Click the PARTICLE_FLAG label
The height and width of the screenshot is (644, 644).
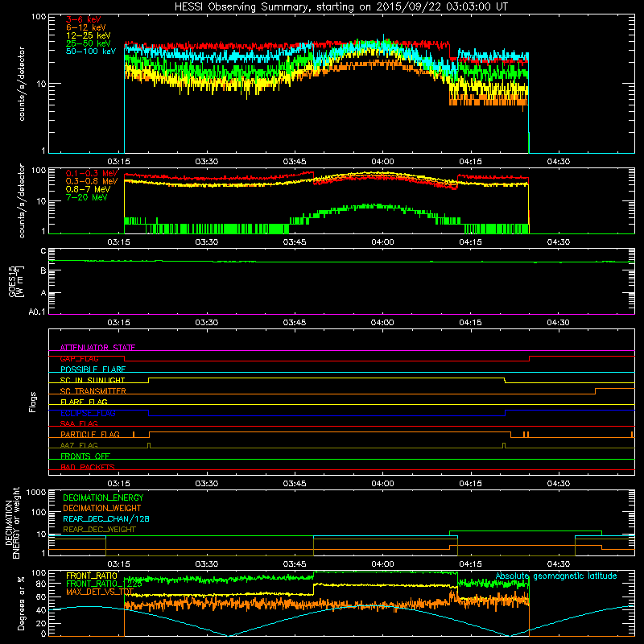coord(90,435)
